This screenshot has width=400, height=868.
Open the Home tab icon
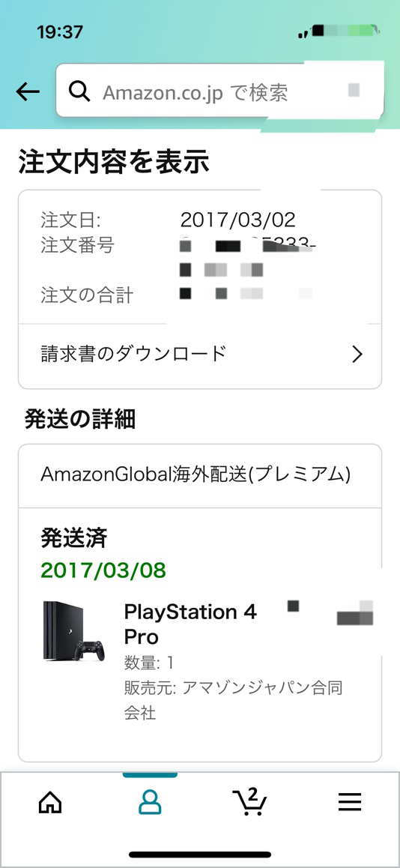click(x=49, y=801)
